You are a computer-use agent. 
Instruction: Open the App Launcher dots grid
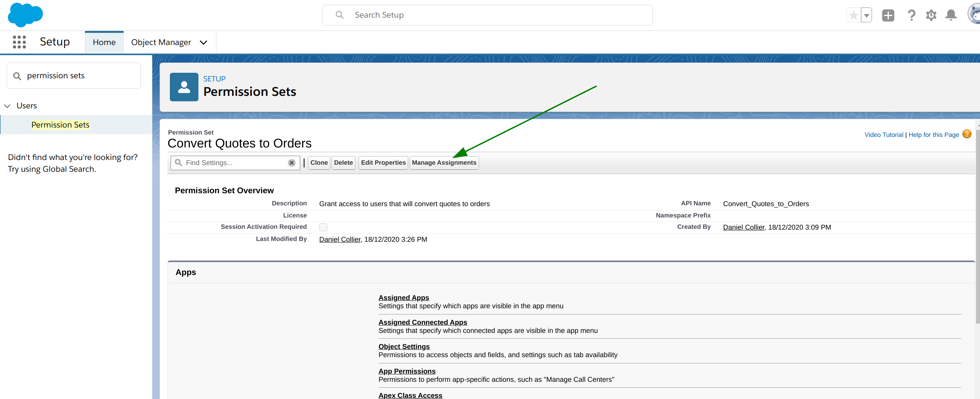[19, 42]
